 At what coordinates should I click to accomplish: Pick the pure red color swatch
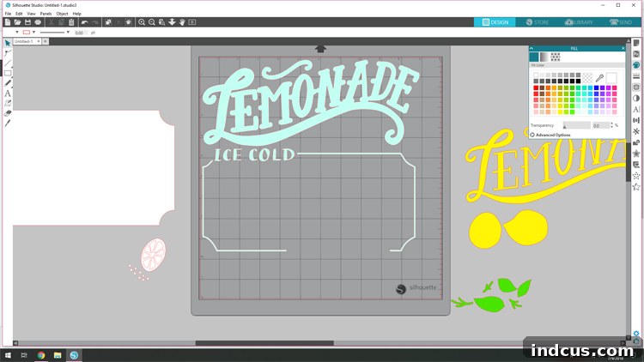tap(536, 87)
